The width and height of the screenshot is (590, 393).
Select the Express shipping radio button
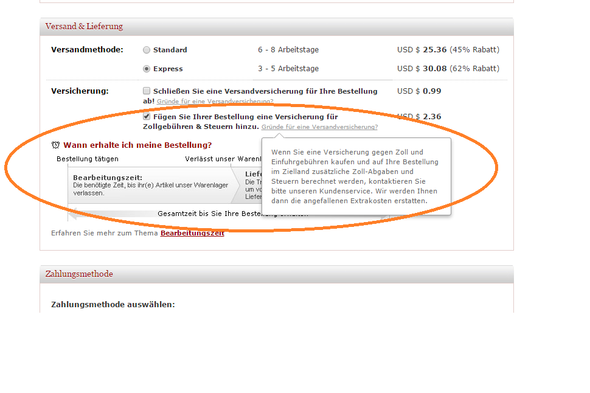[x=146, y=69]
